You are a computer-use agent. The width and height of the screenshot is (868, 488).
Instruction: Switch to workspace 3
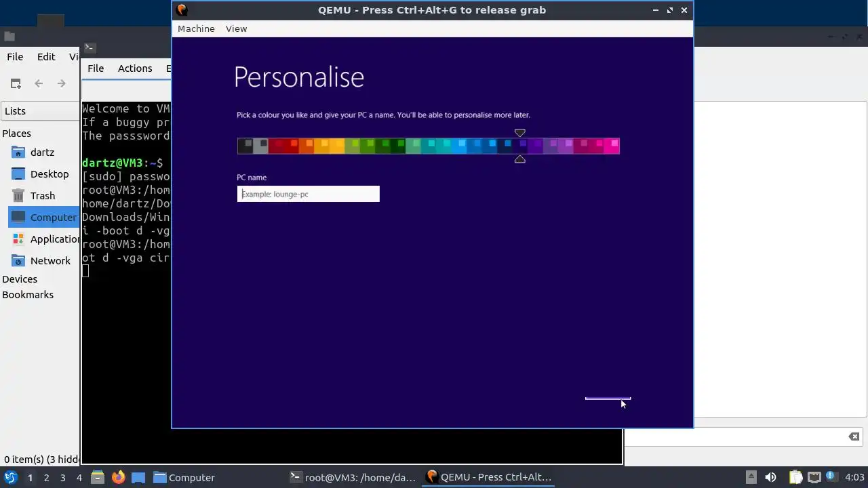coord(62,478)
